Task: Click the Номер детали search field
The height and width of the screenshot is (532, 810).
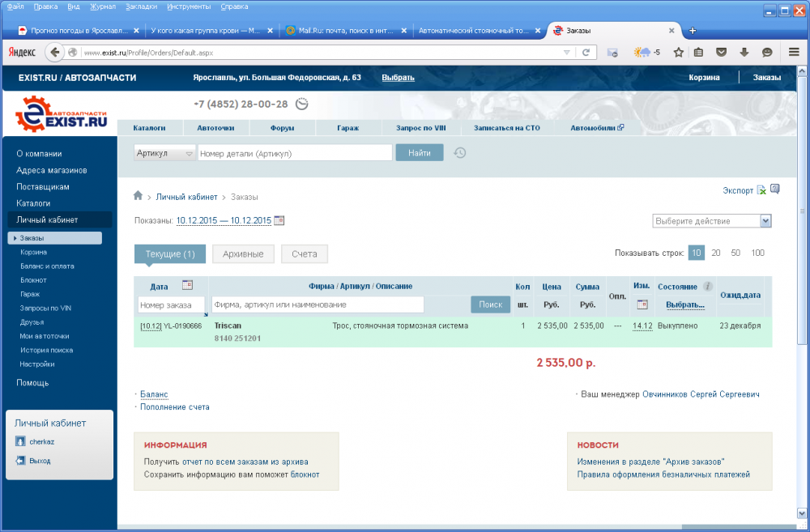Action: 295,153
